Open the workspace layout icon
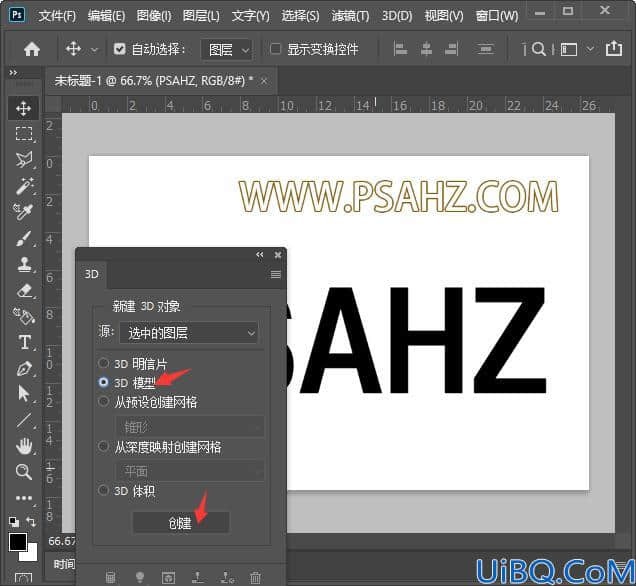 pos(569,49)
